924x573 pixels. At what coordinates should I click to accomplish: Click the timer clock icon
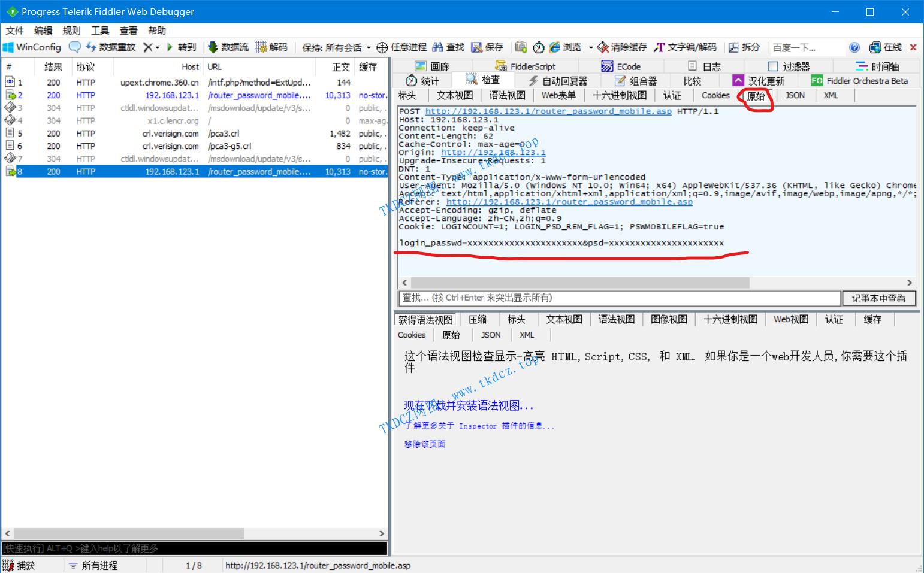tap(539, 47)
